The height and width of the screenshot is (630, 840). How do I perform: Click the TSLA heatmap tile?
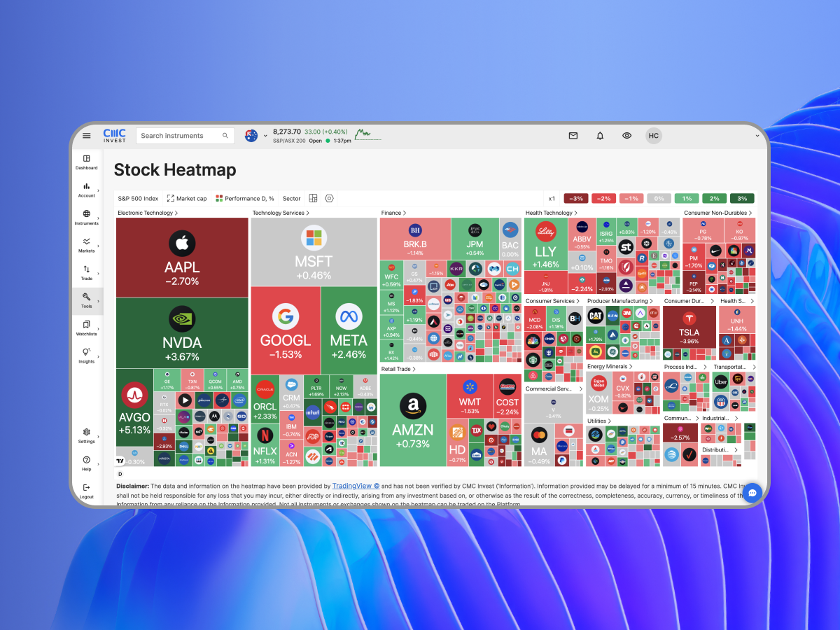point(689,326)
